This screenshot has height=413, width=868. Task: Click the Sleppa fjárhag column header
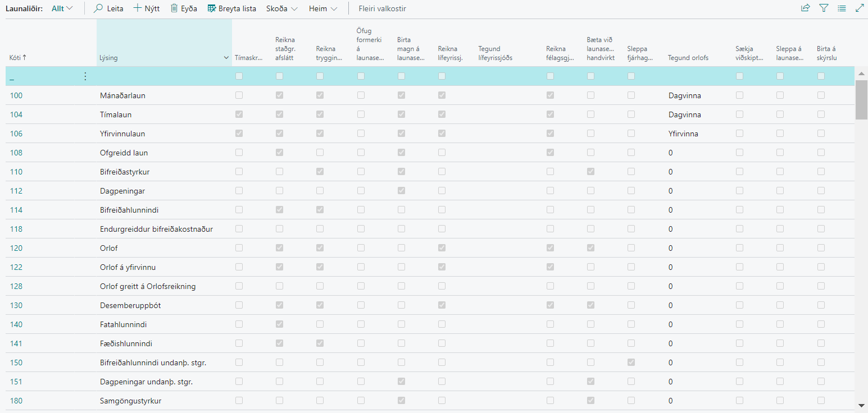coord(640,53)
